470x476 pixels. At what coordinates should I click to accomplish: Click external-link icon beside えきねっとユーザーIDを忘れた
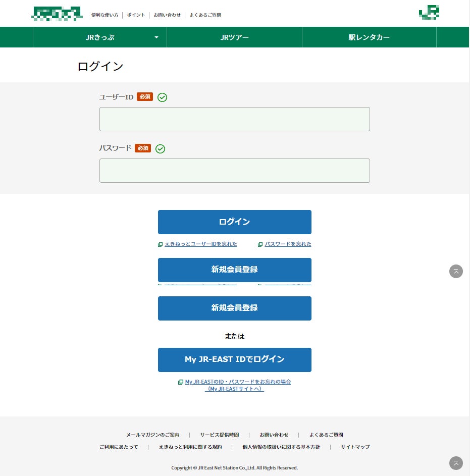click(161, 244)
